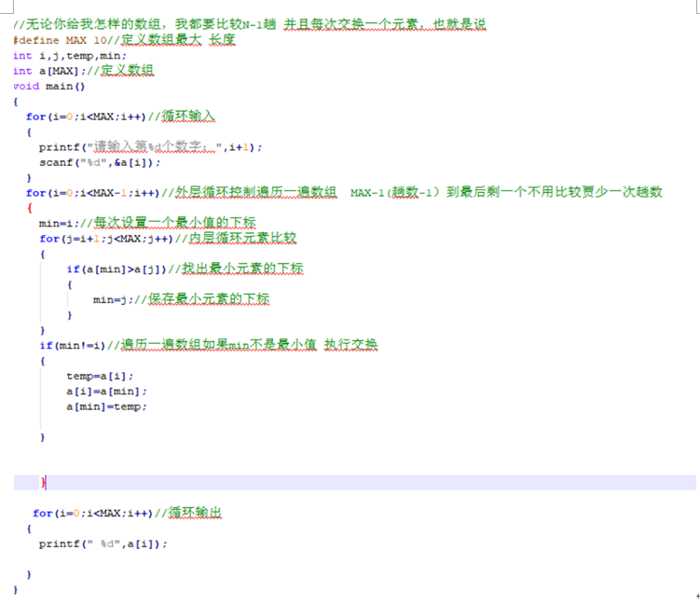700x605 pixels.
Task: Click the comment '内层循环元素比较'
Action: coord(242,238)
